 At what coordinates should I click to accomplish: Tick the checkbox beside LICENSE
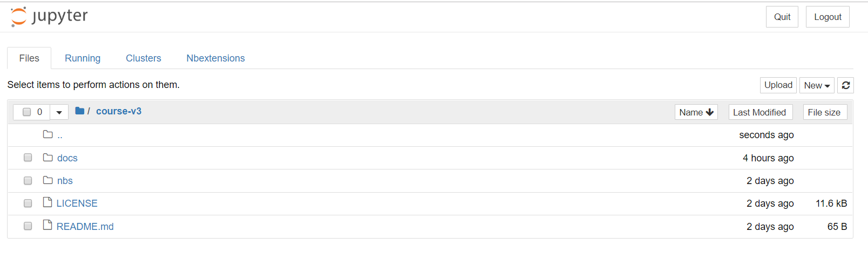coord(28,203)
